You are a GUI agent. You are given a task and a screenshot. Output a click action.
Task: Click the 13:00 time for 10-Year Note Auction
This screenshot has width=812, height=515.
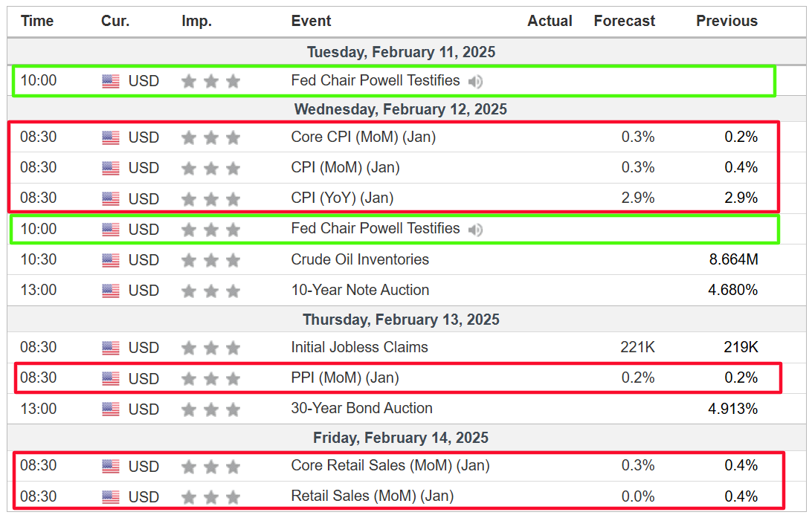[39, 290]
